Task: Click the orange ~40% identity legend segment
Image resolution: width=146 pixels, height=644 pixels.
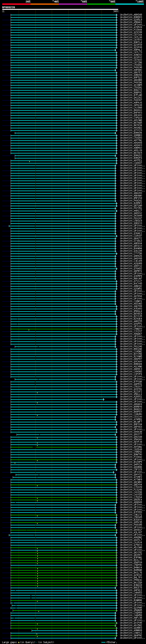Action: pos(45,4)
